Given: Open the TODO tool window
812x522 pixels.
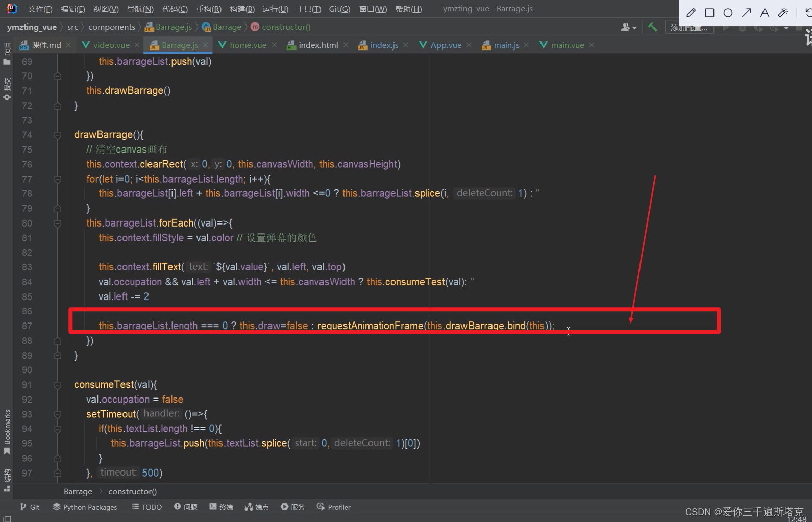Looking at the screenshot, I should [146, 507].
